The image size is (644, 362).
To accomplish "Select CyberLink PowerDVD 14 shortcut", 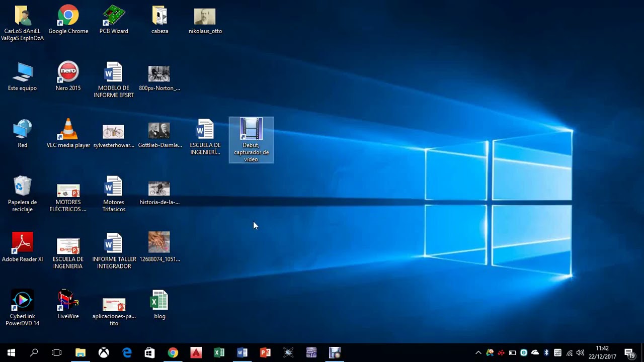I will pos(22,308).
